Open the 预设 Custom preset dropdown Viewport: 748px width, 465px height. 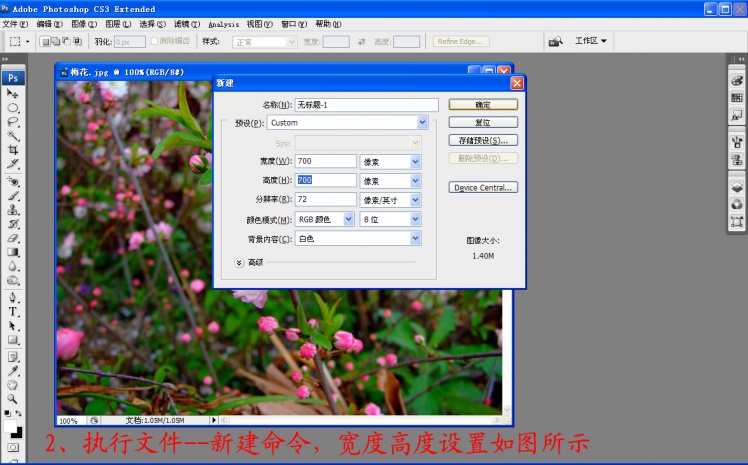click(422, 123)
